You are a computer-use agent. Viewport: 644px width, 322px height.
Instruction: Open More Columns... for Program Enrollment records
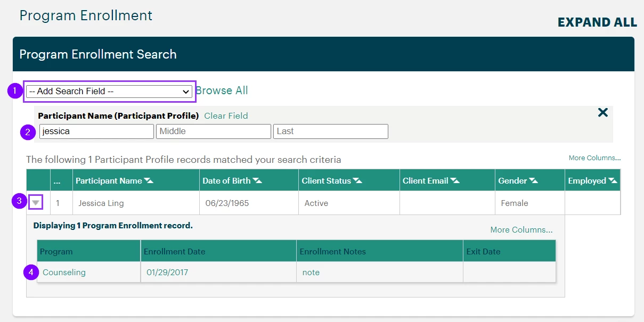pos(521,230)
